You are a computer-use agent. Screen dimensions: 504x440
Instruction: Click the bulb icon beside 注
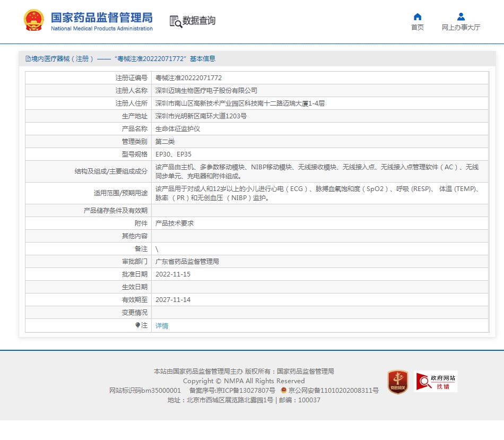(x=137, y=325)
